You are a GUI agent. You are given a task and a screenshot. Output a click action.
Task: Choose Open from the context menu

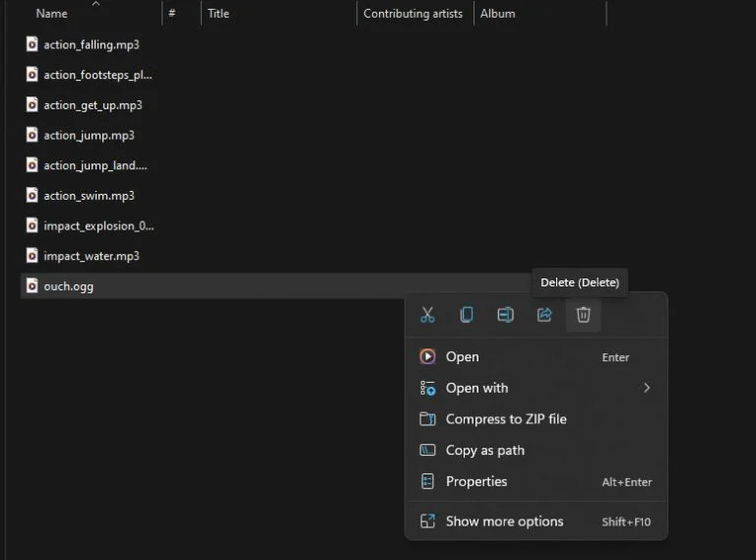[463, 357]
